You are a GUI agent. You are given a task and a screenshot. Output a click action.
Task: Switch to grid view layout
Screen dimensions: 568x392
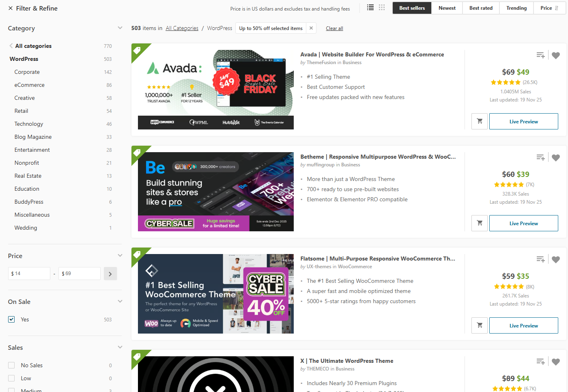(381, 7)
